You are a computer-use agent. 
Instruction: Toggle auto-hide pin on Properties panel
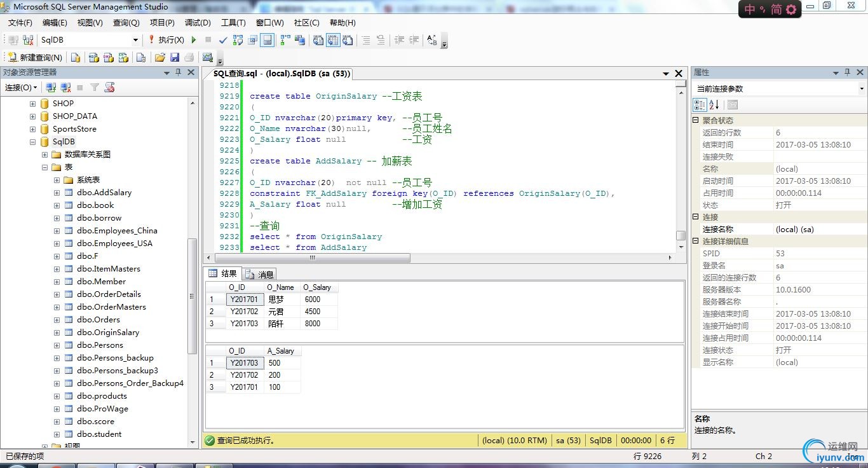coord(847,72)
